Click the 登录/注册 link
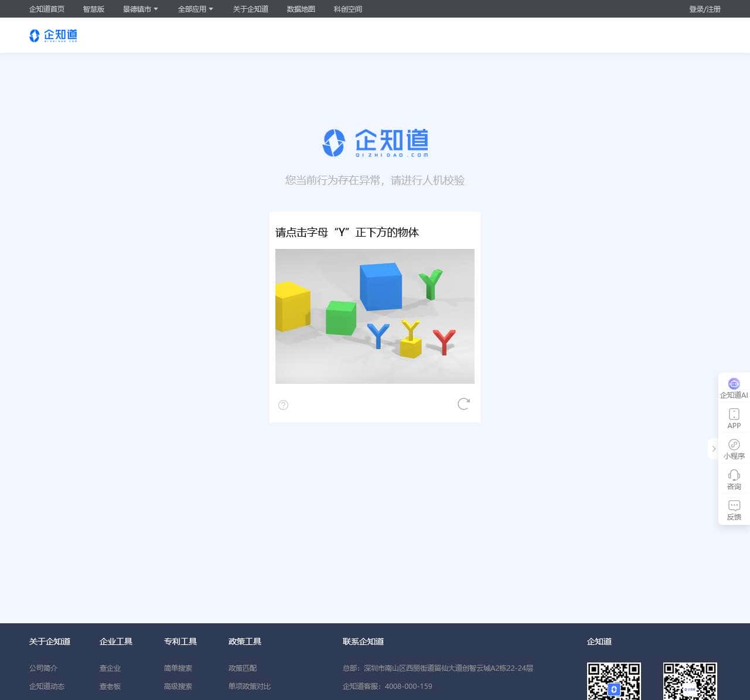Image resolution: width=750 pixels, height=700 pixels. [704, 9]
